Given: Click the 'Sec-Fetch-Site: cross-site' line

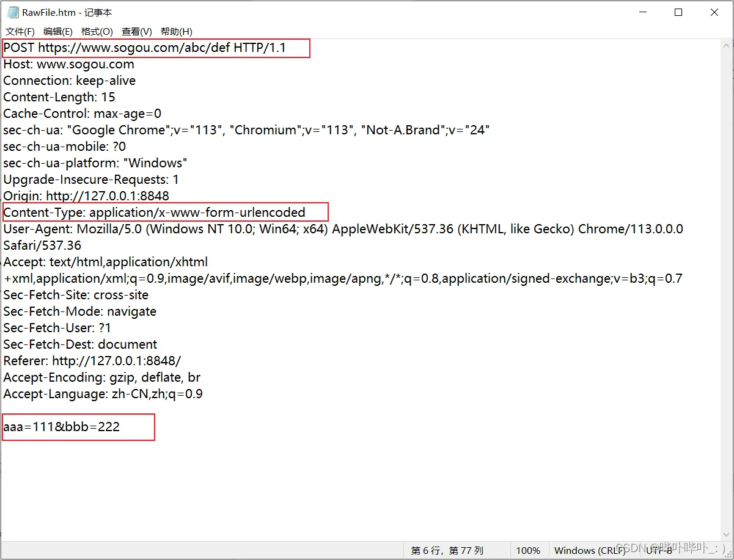Looking at the screenshot, I should point(76,295).
